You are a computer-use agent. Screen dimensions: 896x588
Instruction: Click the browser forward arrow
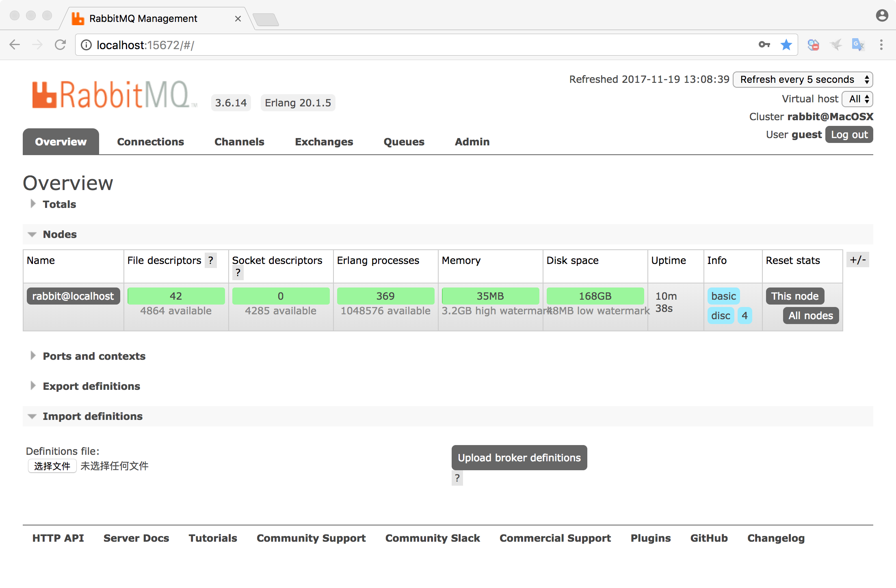(x=37, y=45)
